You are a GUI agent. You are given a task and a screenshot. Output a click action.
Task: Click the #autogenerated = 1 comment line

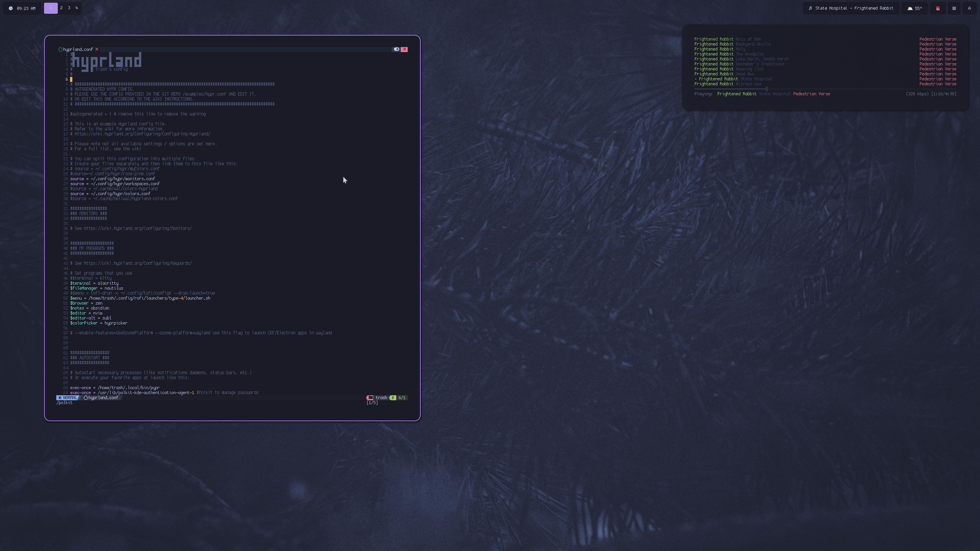click(138, 114)
